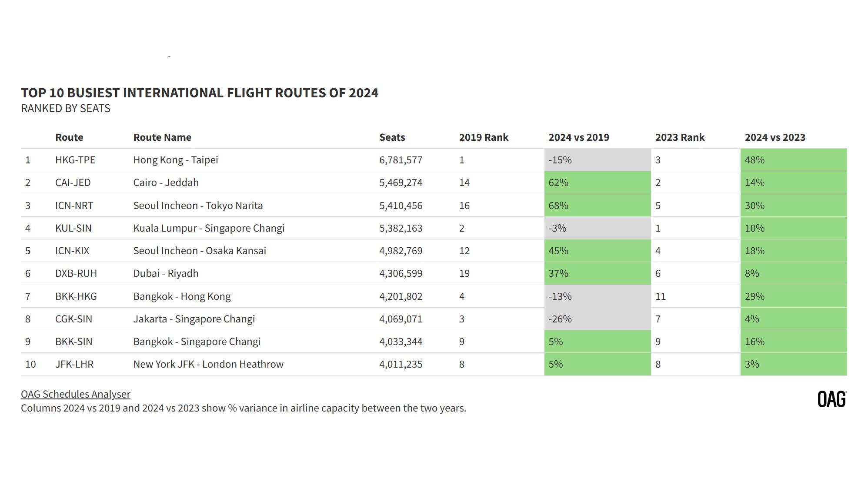Viewport: 868px width, 488px height.
Task: Sort by the 2023 Rank column header
Action: coord(679,137)
